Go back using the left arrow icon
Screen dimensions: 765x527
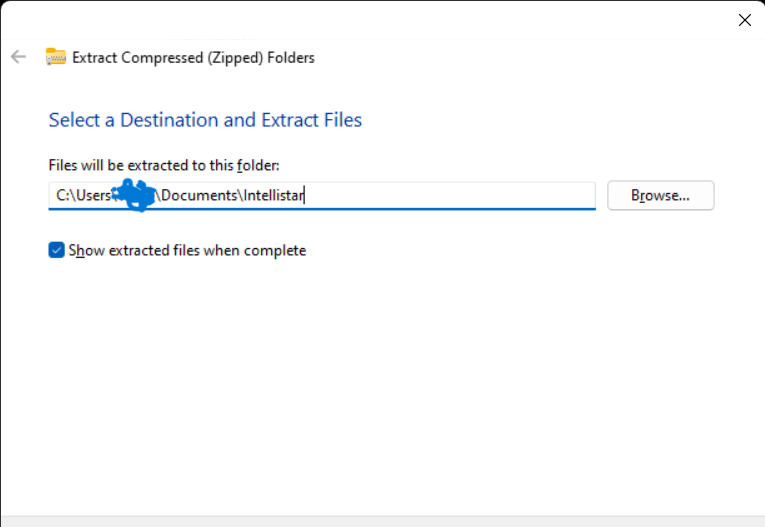(x=19, y=57)
